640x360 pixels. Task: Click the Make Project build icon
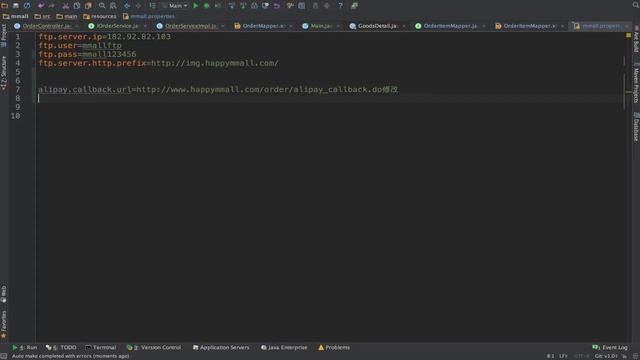(x=152, y=6)
